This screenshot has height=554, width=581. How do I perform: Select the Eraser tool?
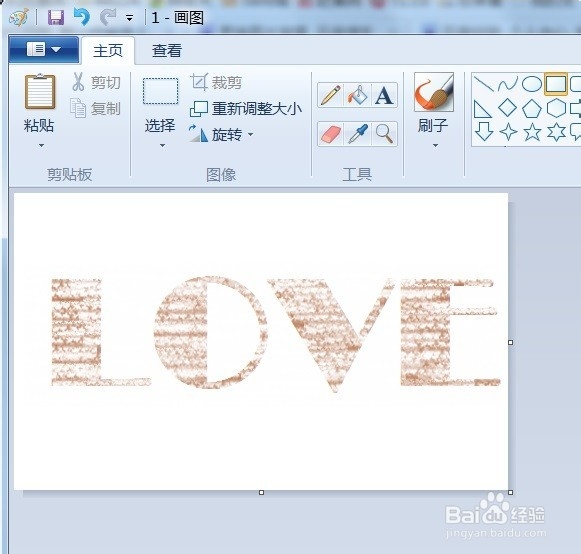(331, 134)
